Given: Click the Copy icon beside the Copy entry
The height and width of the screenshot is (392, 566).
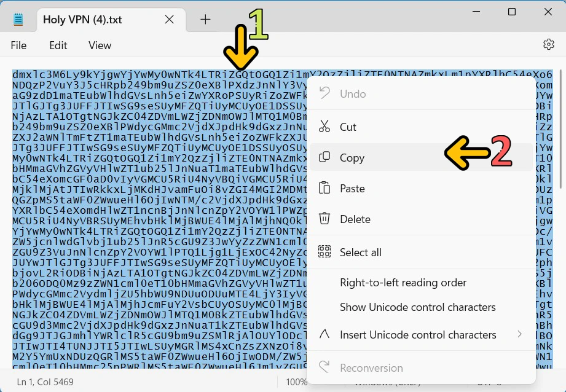Looking at the screenshot, I should click(x=324, y=157).
